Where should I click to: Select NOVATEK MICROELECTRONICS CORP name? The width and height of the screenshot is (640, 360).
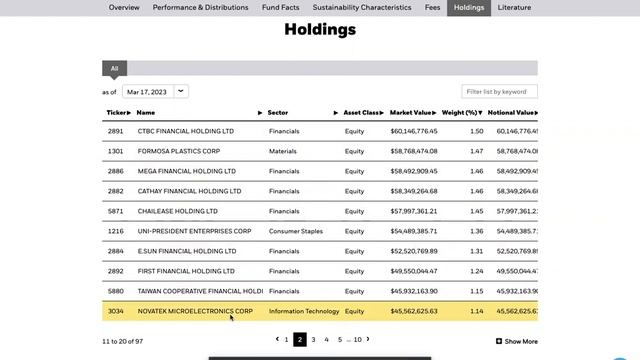click(x=195, y=311)
